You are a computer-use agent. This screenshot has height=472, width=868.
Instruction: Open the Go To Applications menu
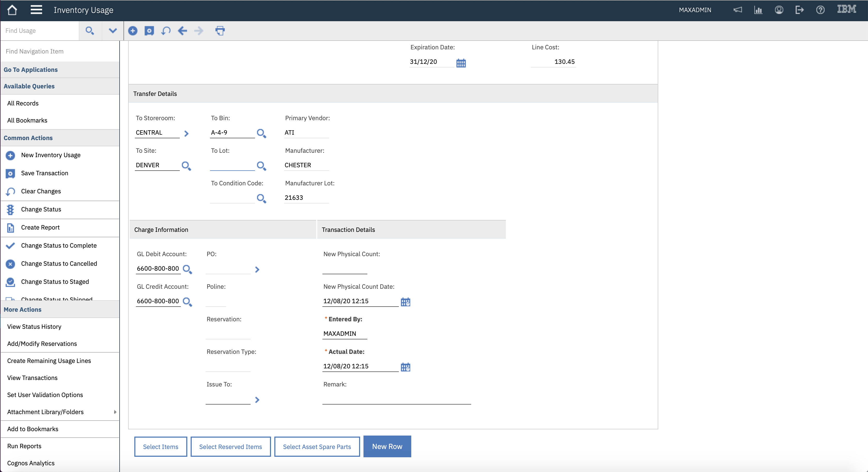31,70
